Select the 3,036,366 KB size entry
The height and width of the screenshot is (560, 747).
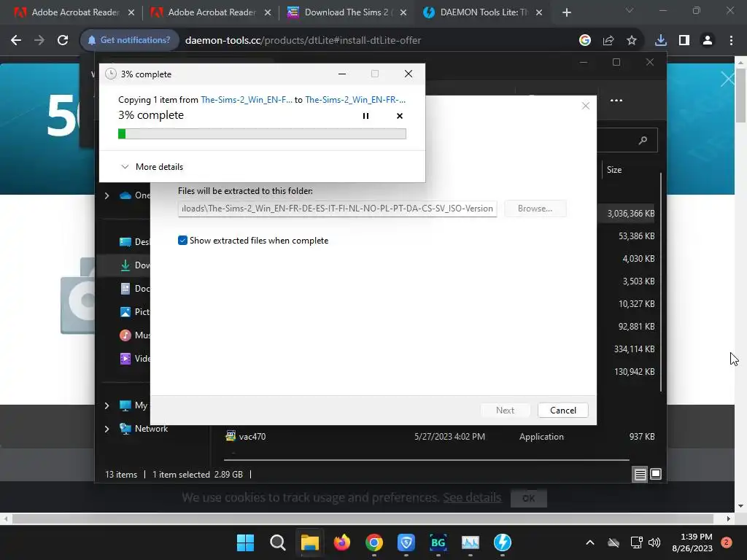coord(630,214)
